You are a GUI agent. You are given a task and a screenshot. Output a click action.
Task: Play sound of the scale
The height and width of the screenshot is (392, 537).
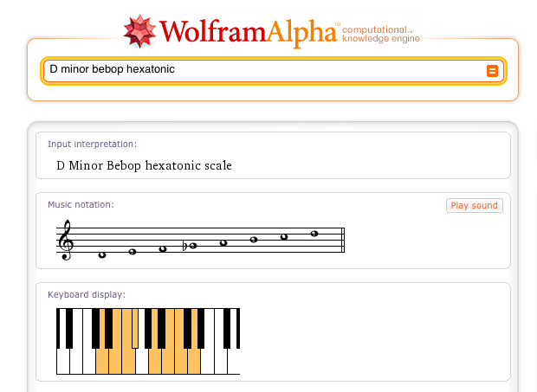coord(475,206)
